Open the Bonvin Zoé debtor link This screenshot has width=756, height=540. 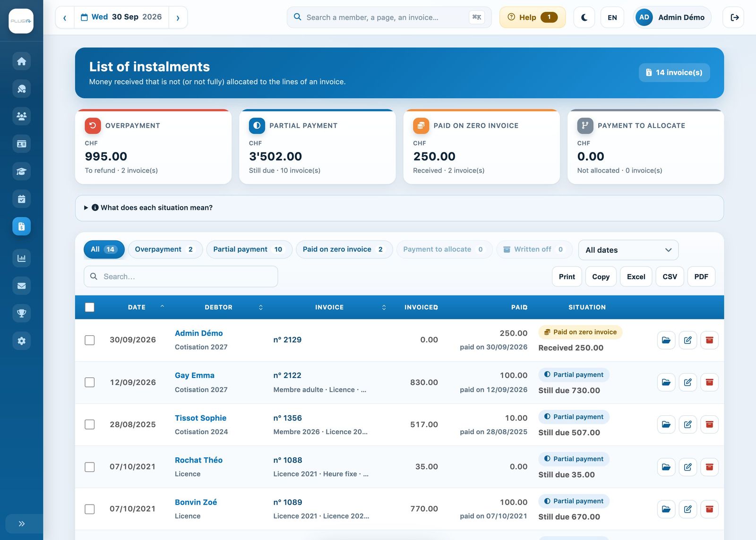[196, 502]
